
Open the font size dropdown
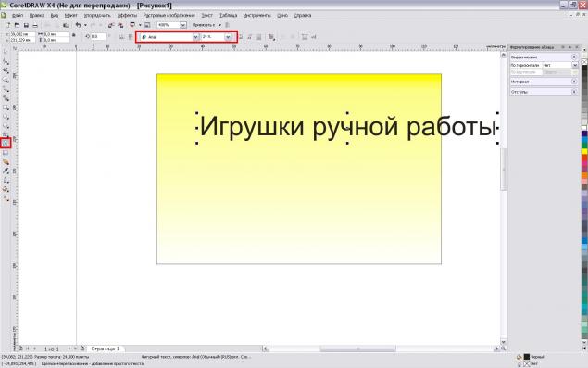tap(228, 37)
